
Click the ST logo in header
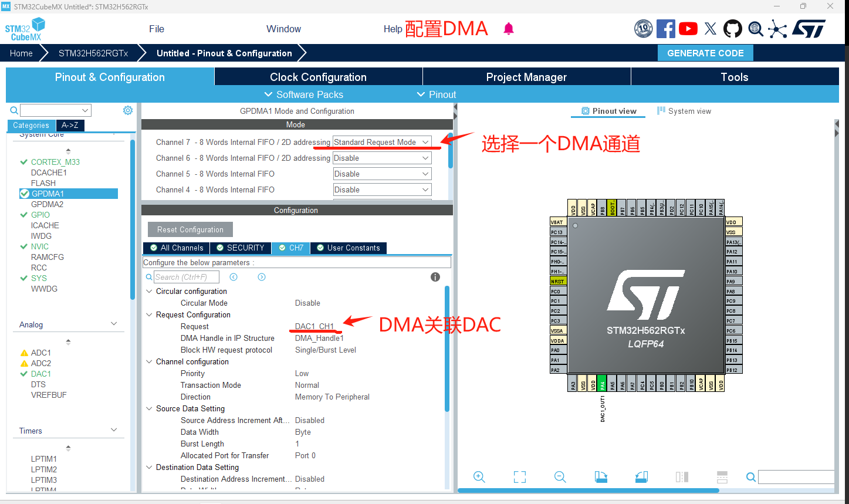pyautogui.click(x=809, y=28)
